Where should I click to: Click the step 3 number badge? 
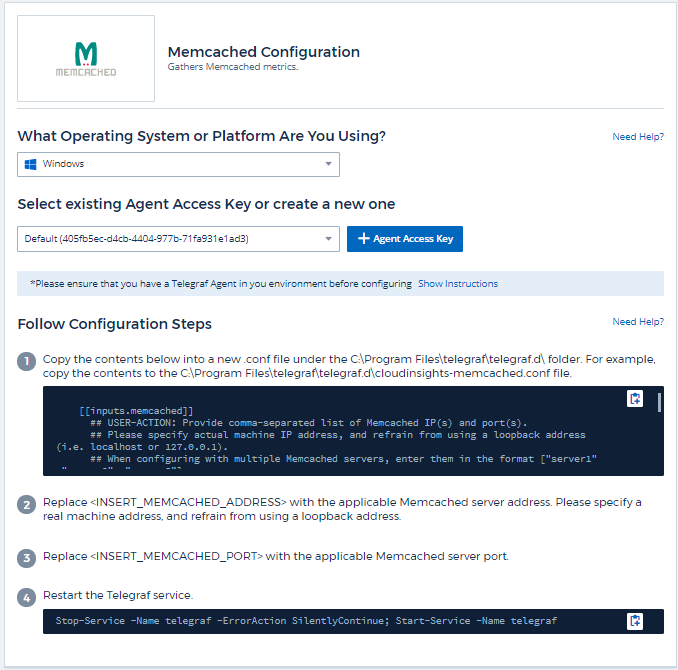(27, 557)
